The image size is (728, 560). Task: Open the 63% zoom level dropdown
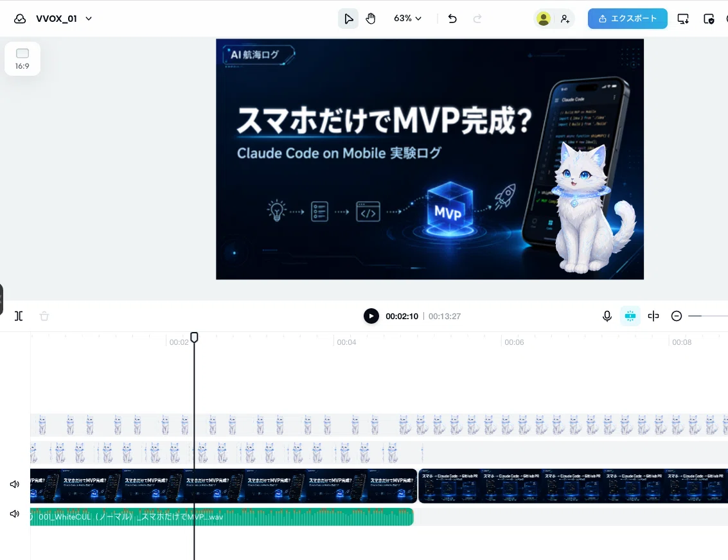point(407,19)
